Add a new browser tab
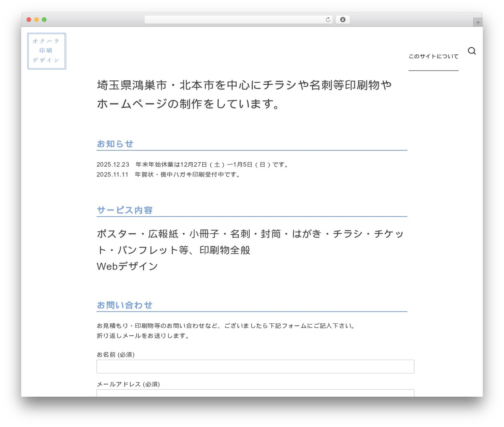 [478, 22]
